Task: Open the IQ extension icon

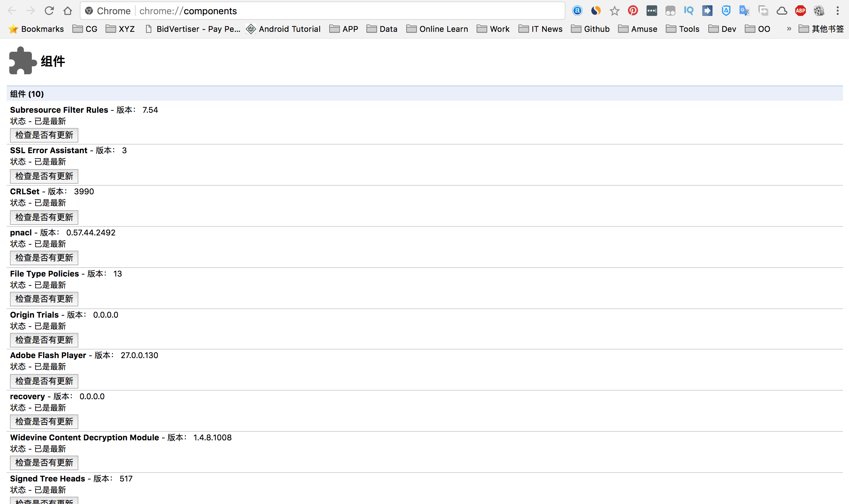Action: [689, 11]
